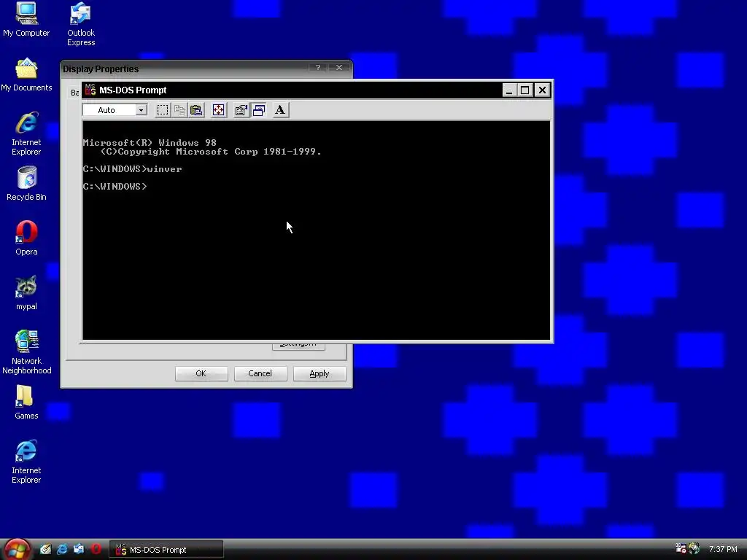Click the Show Desktop quick launch icon
Viewport: 747px width, 560px height.
[x=45, y=549]
